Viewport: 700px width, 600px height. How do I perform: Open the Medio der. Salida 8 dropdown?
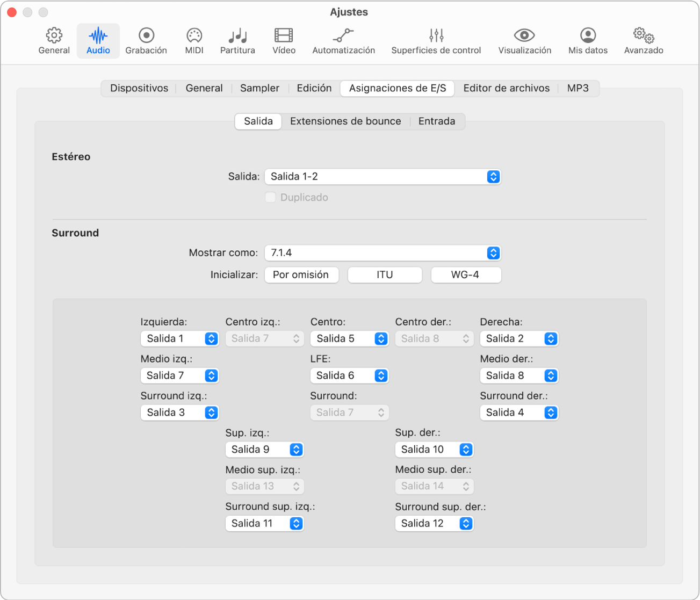point(519,375)
